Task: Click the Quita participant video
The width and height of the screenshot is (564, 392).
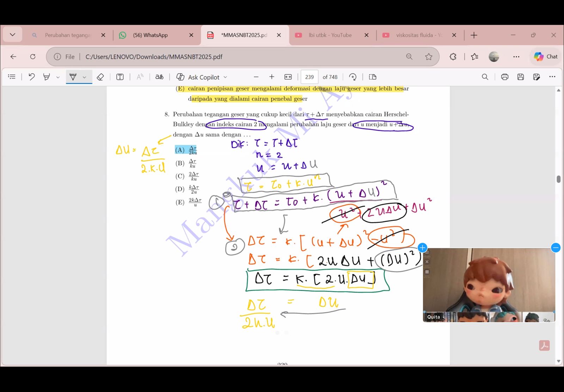Action: tap(489, 285)
